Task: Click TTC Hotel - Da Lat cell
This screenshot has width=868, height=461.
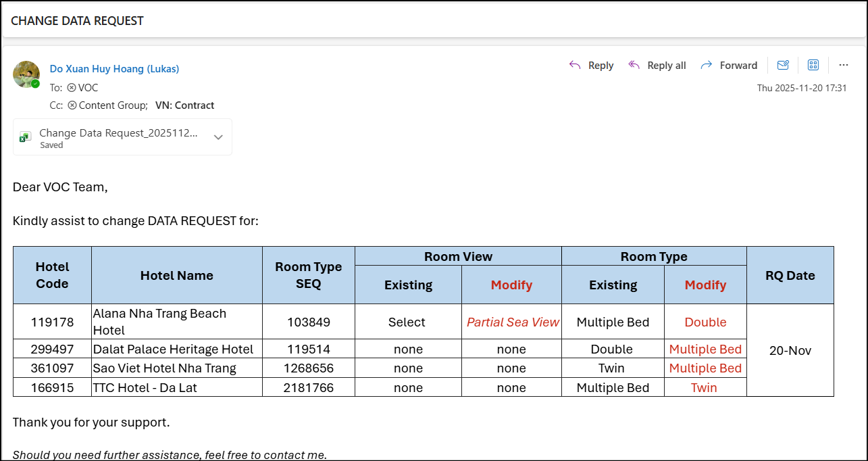Action: pos(177,387)
